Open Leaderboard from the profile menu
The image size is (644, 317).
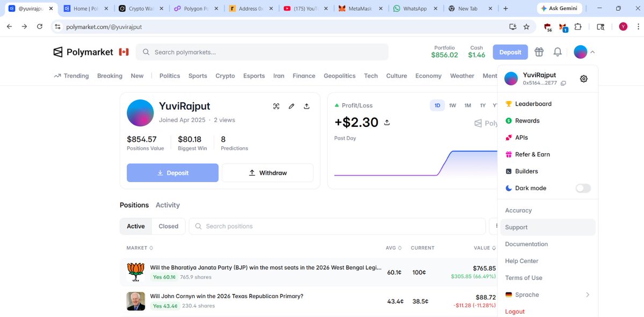point(548,104)
